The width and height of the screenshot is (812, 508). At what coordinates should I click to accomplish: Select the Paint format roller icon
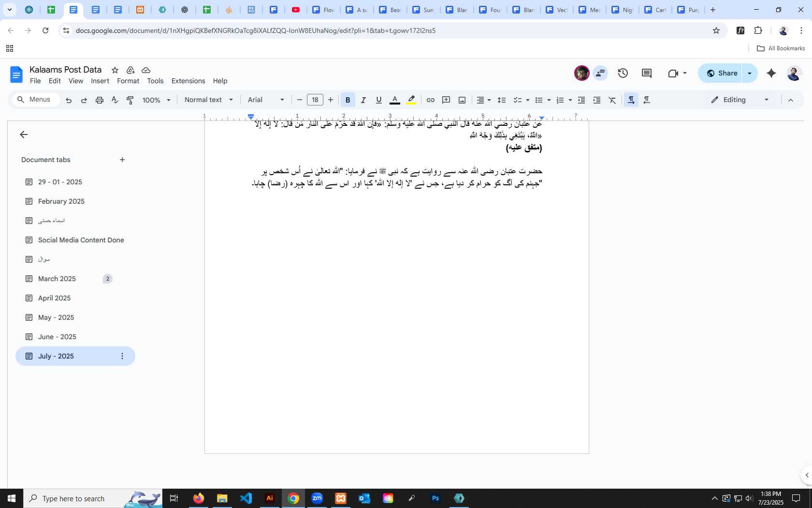(x=130, y=100)
